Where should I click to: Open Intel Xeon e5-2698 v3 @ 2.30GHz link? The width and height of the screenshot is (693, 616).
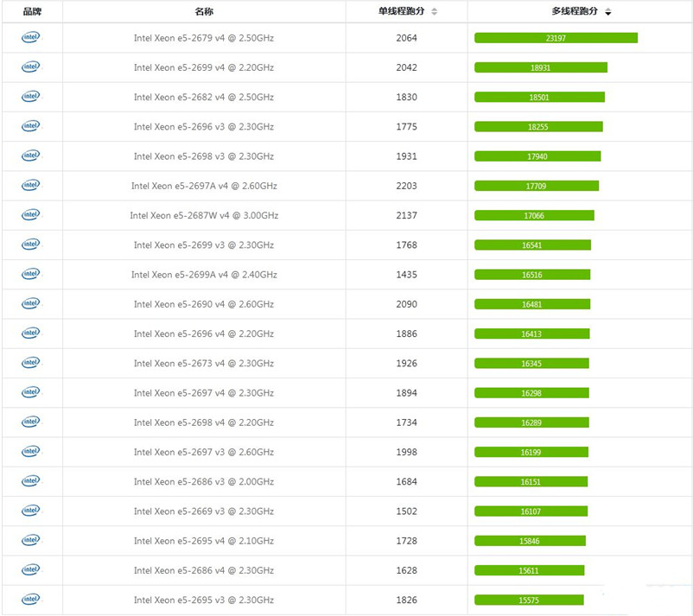[204, 156]
